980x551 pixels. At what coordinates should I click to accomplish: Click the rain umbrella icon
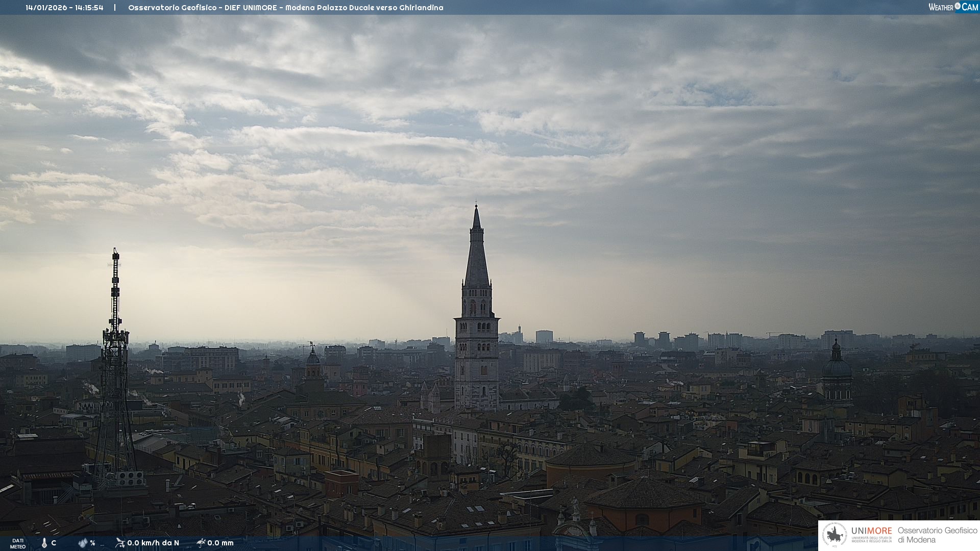point(201,543)
